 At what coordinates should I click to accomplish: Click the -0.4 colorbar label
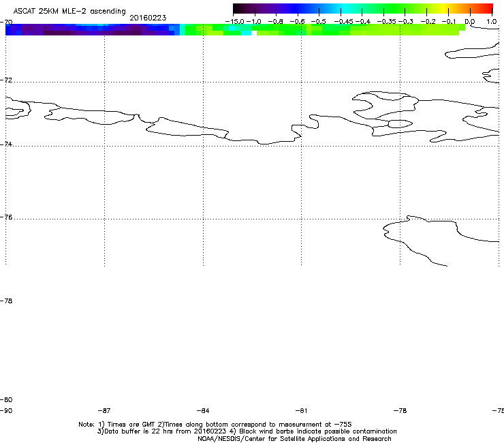point(363,22)
